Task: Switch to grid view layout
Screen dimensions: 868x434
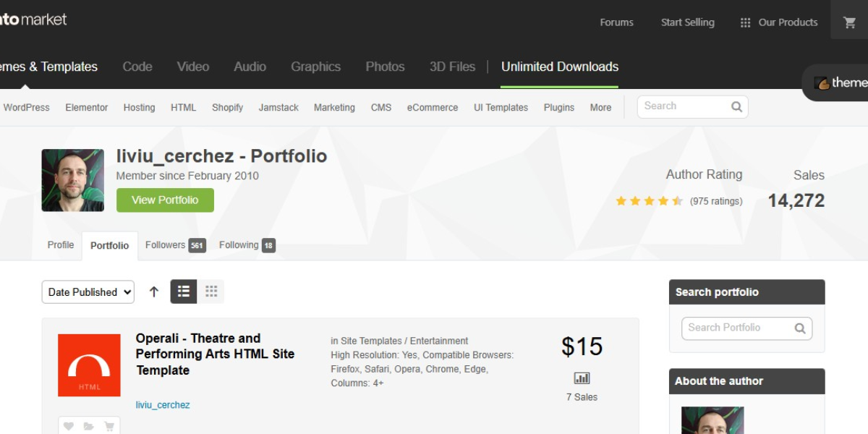Action: 211,292
